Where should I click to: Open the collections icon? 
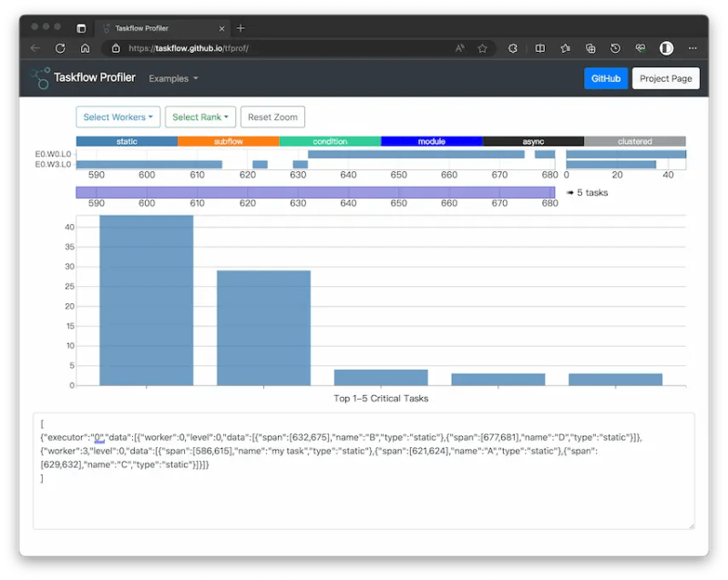pos(590,48)
